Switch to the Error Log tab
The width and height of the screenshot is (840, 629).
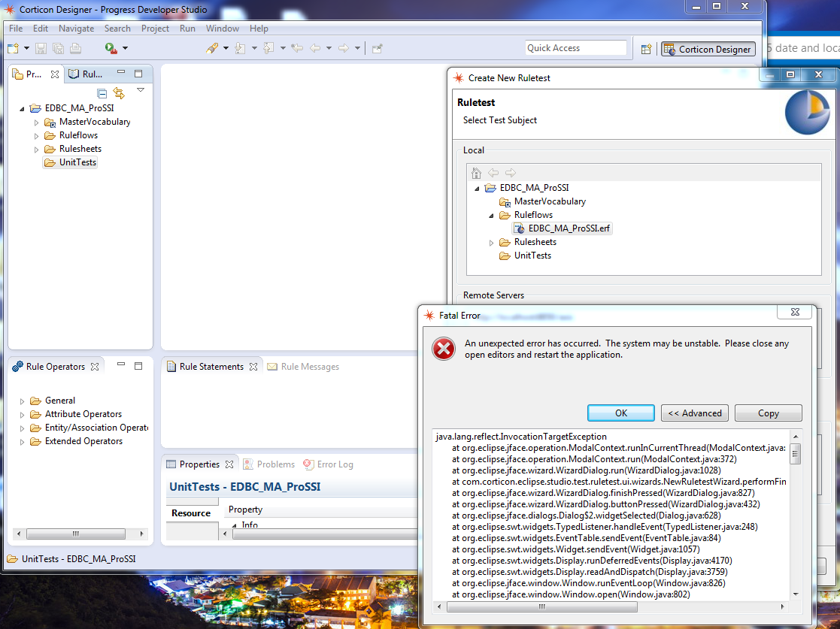coord(329,464)
